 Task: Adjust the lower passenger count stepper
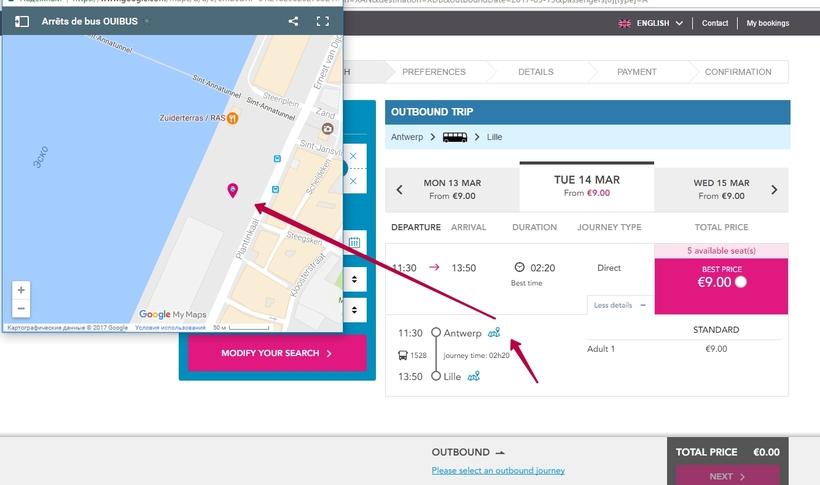point(355,310)
